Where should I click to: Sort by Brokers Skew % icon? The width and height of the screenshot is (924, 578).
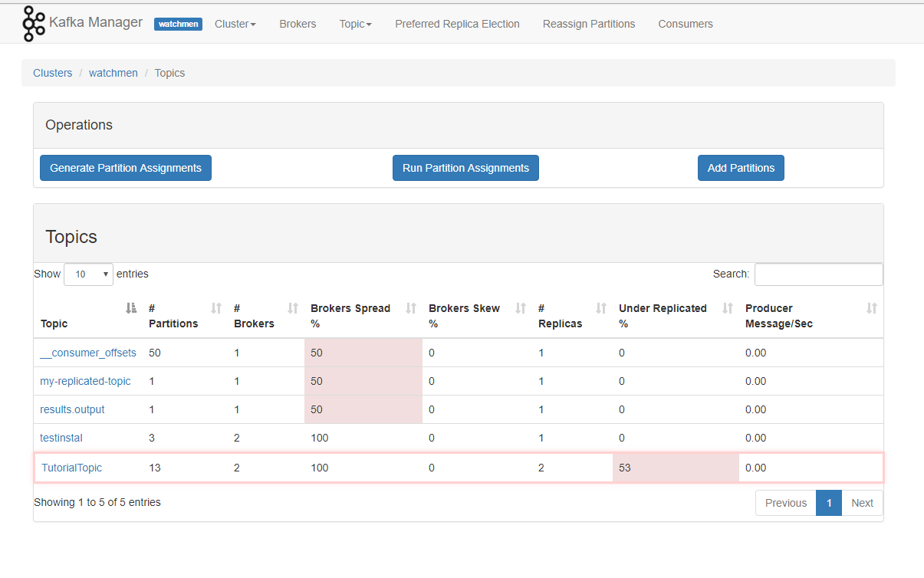point(521,308)
